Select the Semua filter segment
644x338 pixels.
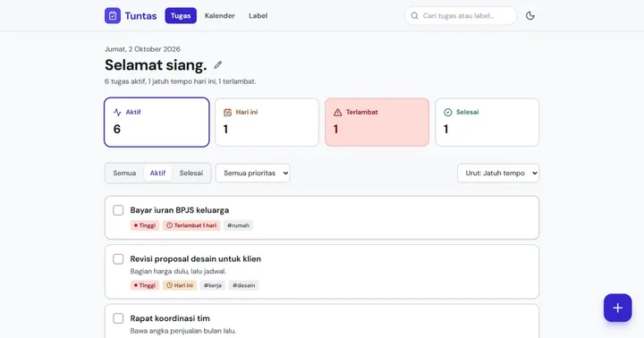tap(124, 173)
